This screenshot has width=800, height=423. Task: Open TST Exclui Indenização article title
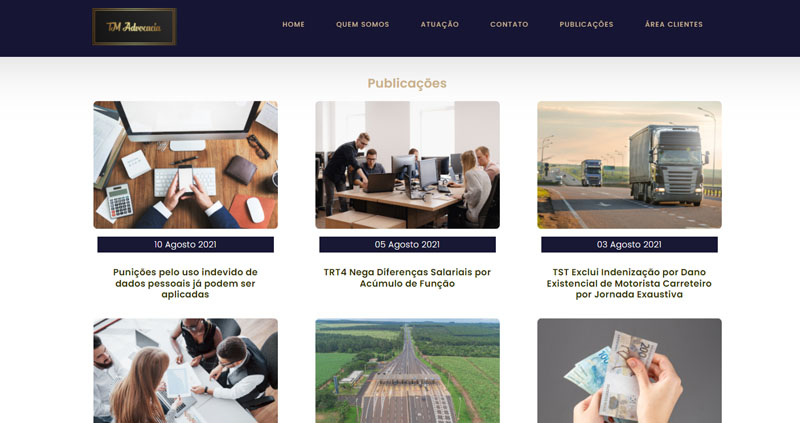[x=629, y=283]
